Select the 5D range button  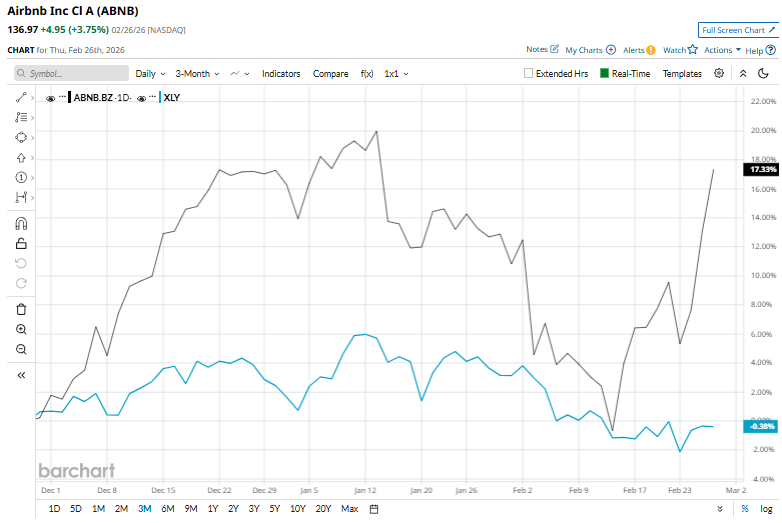click(x=76, y=509)
